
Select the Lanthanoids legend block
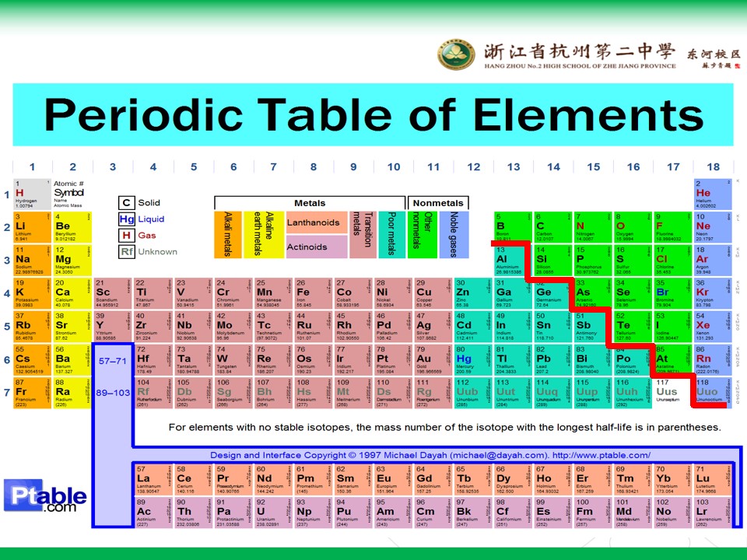click(x=317, y=222)
